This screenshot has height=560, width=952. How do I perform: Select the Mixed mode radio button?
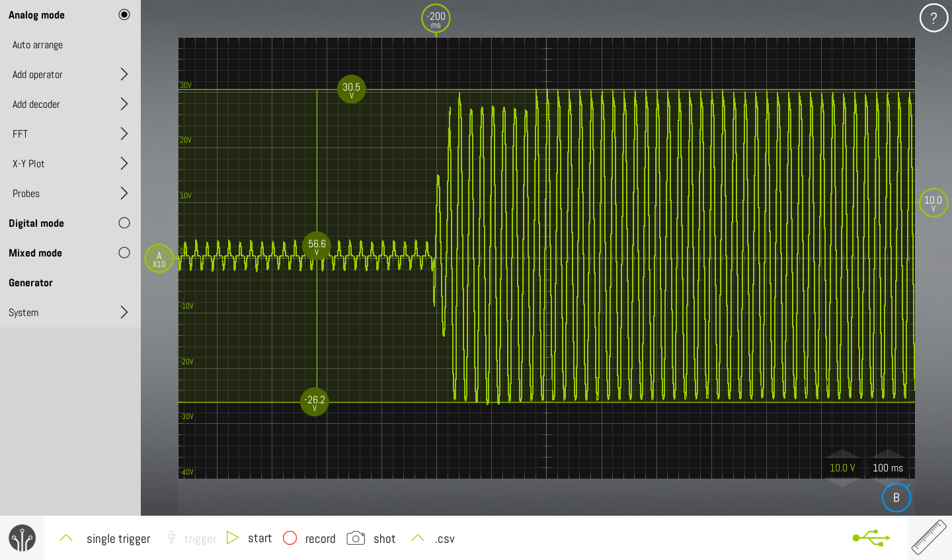pyautogui.click(x=124, y=253)
